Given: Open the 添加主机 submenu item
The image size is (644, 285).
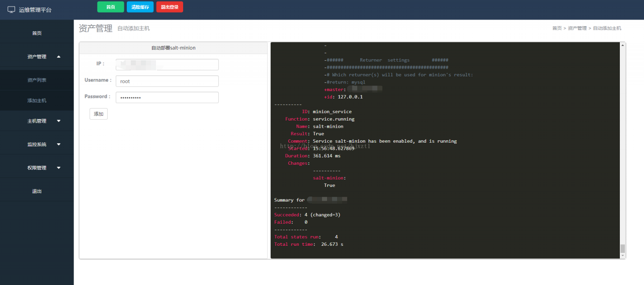Looking at the screenshot, I should point(37,101).
